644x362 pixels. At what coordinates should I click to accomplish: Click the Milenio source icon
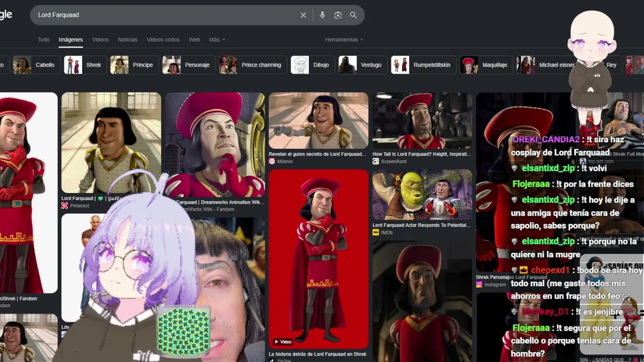(x=272, y=161)
